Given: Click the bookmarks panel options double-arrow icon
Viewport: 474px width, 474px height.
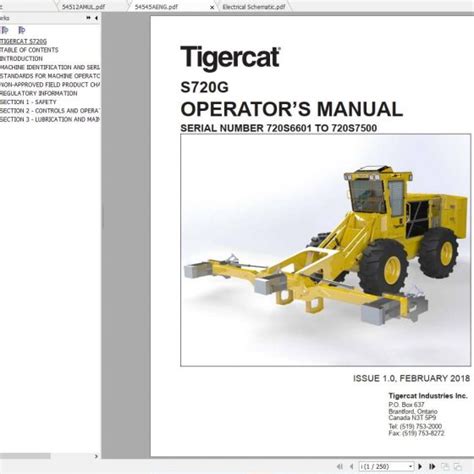Looking at the screenshot, I should pos(88,18).
